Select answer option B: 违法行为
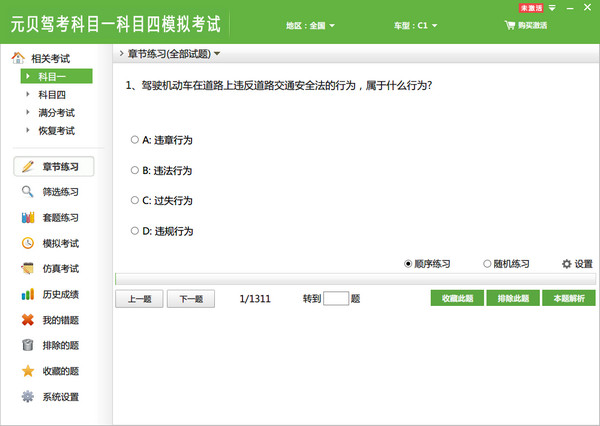Viewport: 600px width, 426px height. pos(135,170)
